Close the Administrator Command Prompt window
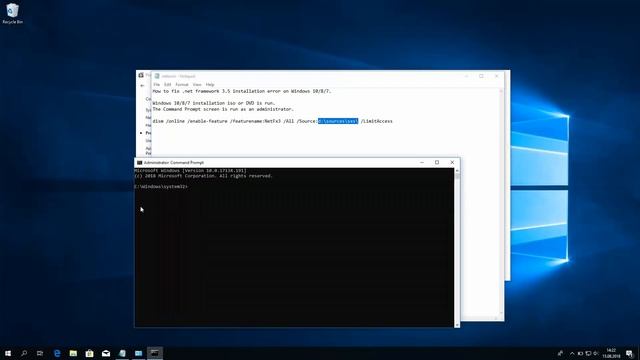Image resolution: width=640 pixels, height=360 pixels. tap(452, 162)
